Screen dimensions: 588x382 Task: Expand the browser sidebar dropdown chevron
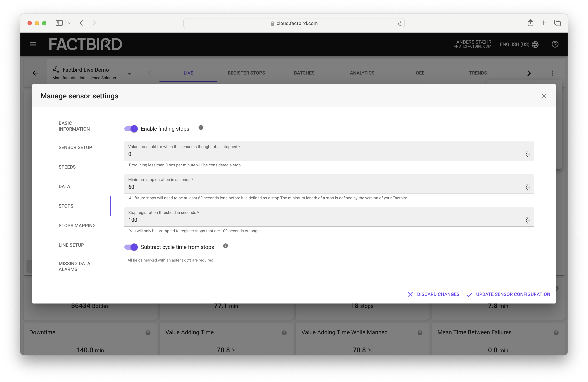[69, 23]
